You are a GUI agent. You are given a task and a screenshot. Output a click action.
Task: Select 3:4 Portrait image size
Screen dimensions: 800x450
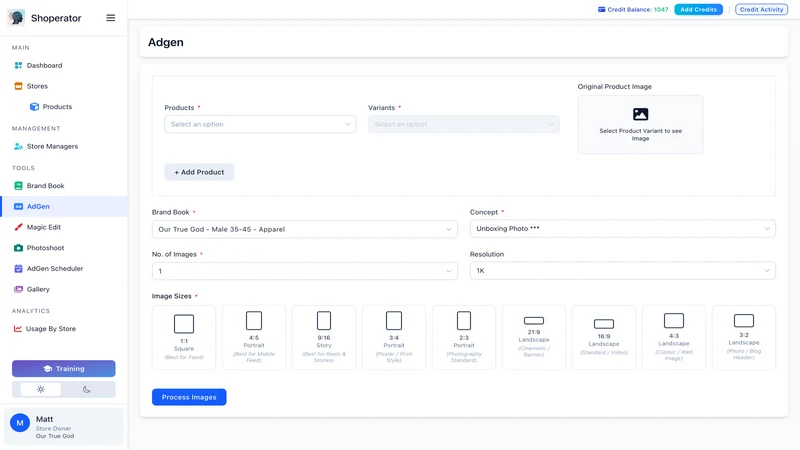[x=394, y=337]
